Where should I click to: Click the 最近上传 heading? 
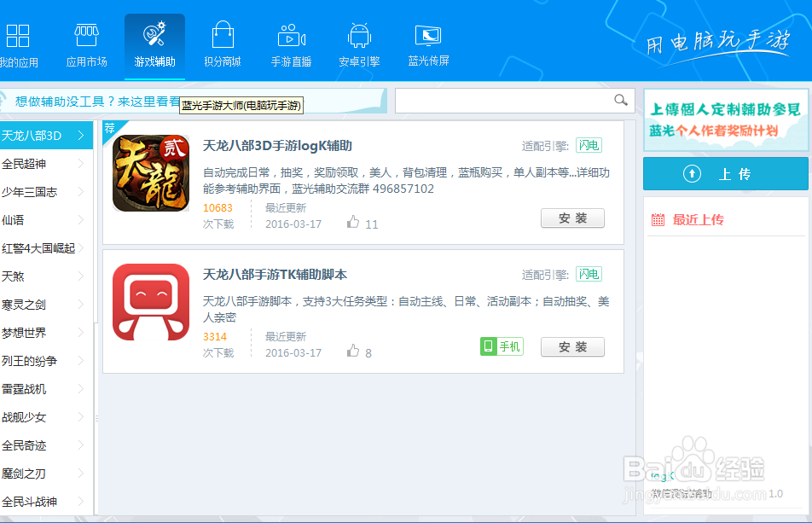coord(698,219)
